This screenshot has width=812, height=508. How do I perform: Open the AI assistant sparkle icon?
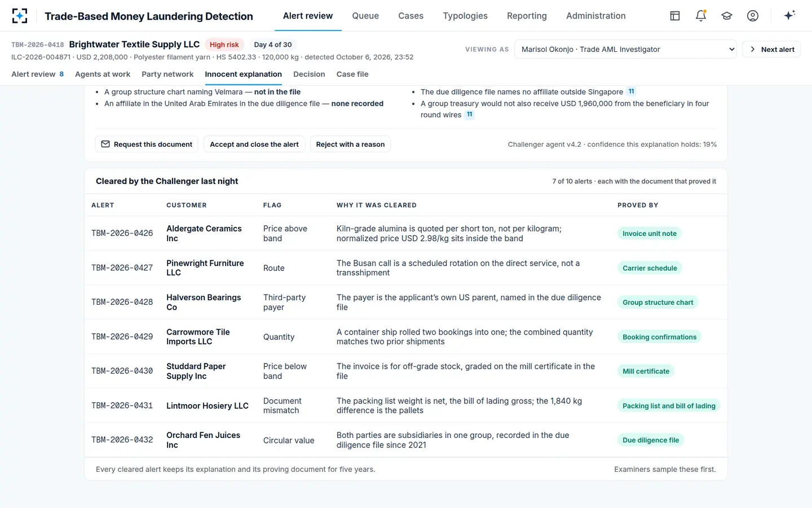tap(789, 16)
